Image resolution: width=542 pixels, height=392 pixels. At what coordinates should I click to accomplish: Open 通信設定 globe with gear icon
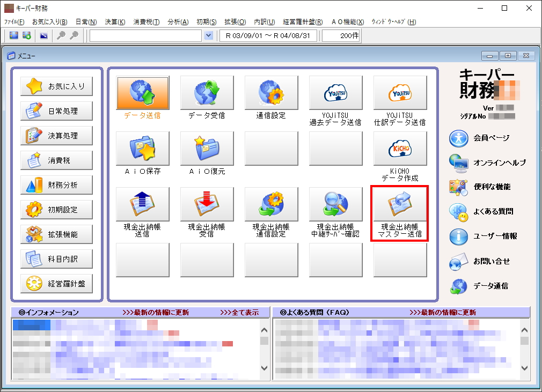tap(271, 93)
